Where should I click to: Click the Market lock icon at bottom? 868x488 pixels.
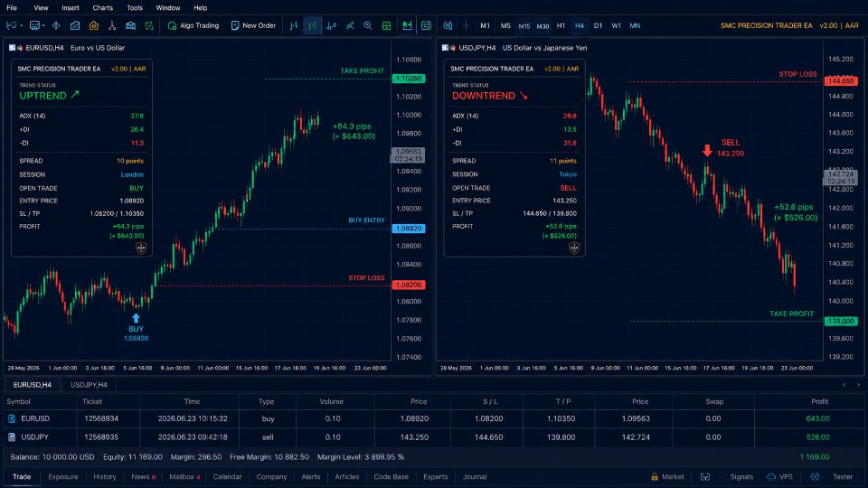(655, 476)
